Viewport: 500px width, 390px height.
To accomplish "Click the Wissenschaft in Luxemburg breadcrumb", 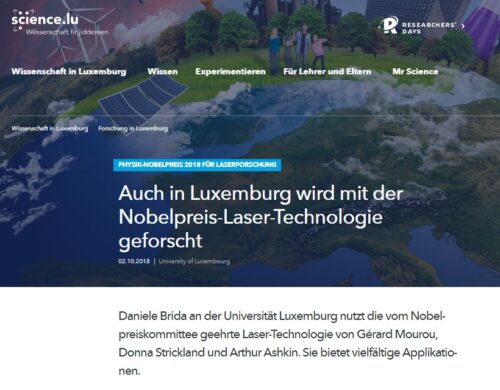I will pos(50,128).
